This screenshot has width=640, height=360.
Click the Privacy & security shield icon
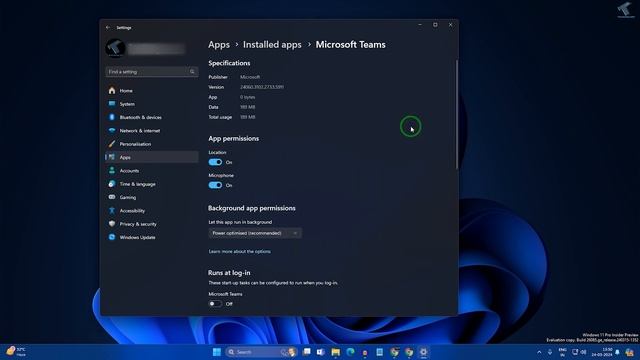(x=112, y=224)
